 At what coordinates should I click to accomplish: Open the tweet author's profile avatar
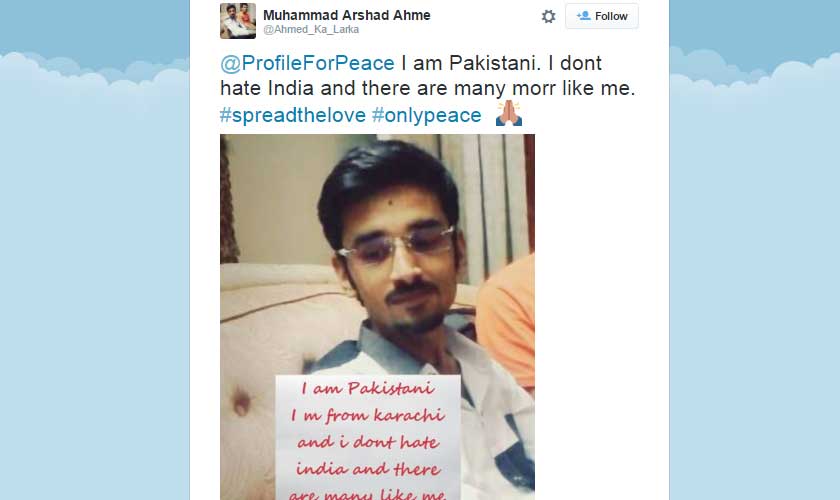[x=238, y=21]
